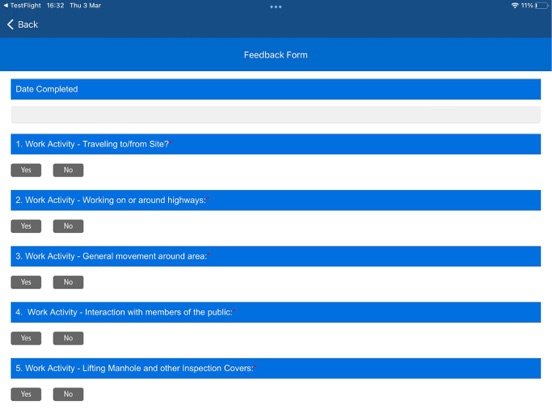Tap the Back text button
The image size is (552, 414).
click(28, 25)
